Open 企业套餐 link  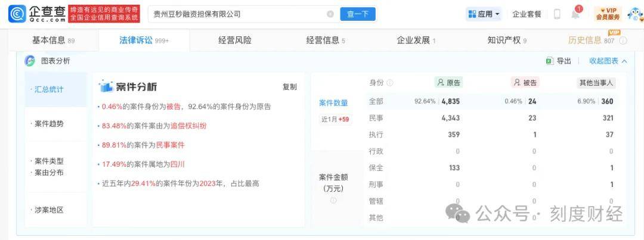(x=527, y=14)
